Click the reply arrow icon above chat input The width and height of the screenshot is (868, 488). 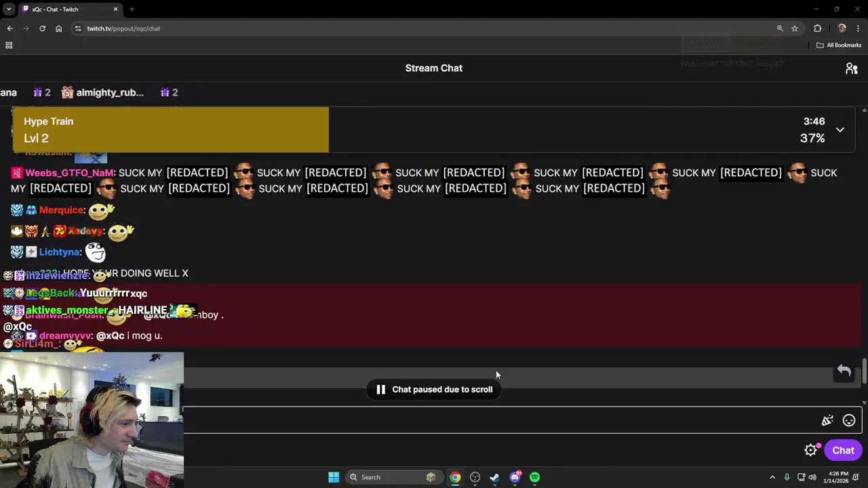tap(844, 371)
